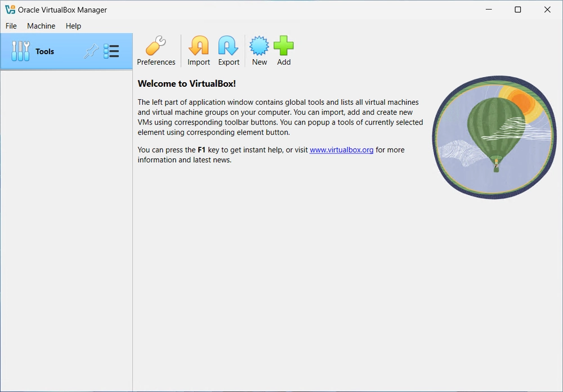This screenshot has width=563, height=392.
Task: Click the Import appliance toolbar button
Action: point(199,51)
